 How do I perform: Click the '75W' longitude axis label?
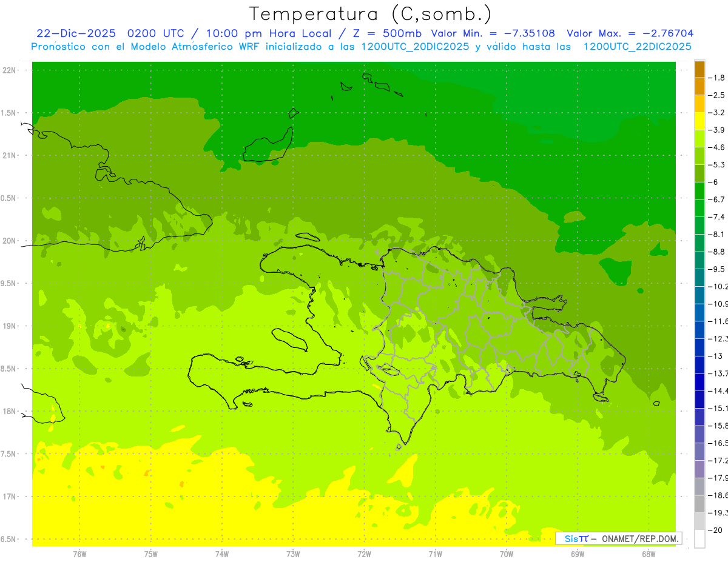click(x=150, y=554)
